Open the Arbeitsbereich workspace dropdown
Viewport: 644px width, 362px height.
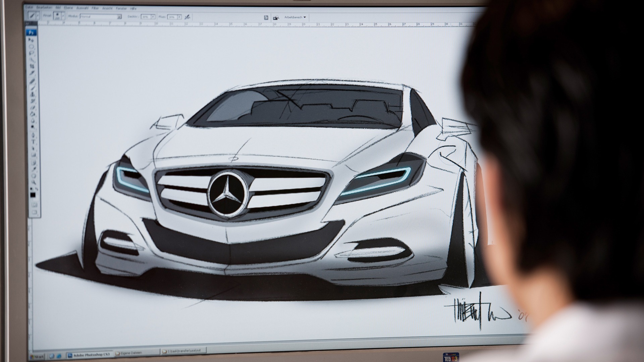(x=295, y=17)
